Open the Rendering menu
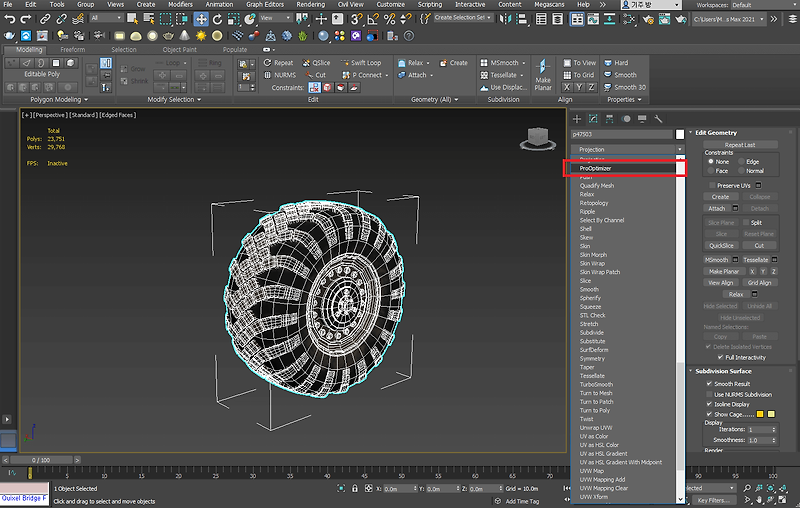 pos(310,5)
